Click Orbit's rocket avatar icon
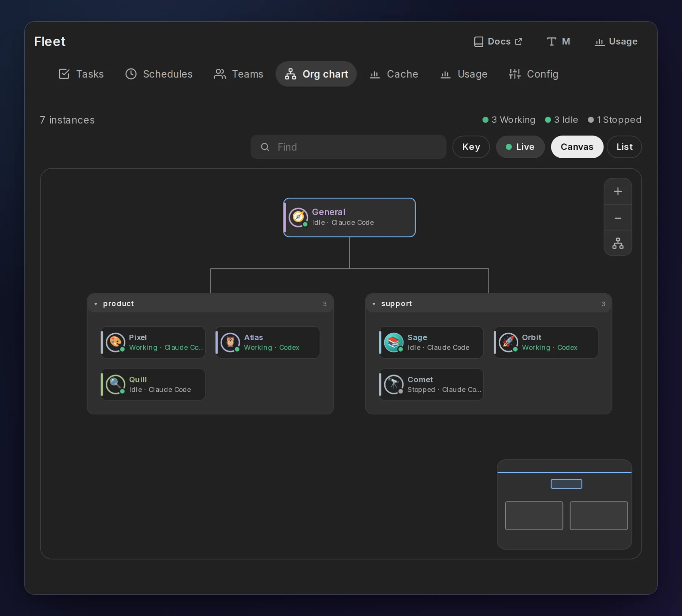Viewport: 682px width, 616px height. pyautogui.click(x=508, y=342)
